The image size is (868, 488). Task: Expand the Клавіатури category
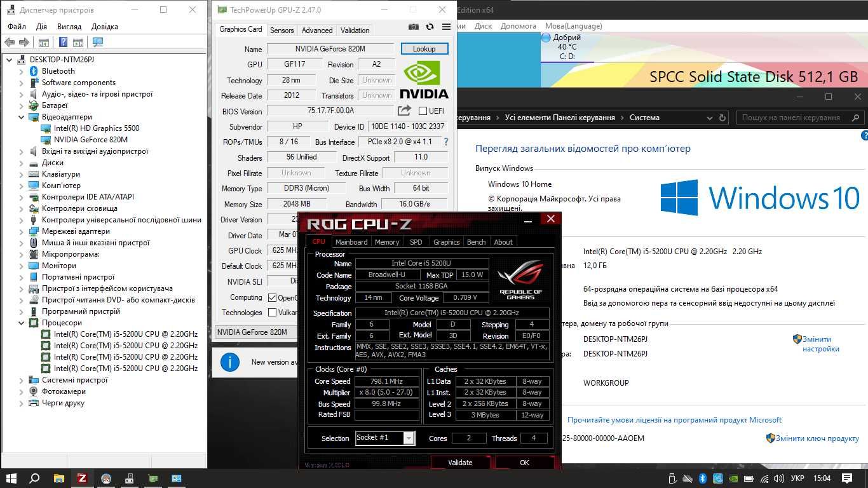click(x=22, y=174)
